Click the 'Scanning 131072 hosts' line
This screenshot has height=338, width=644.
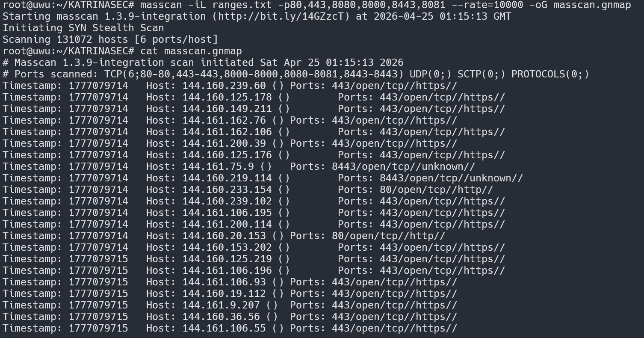point(110,40)
